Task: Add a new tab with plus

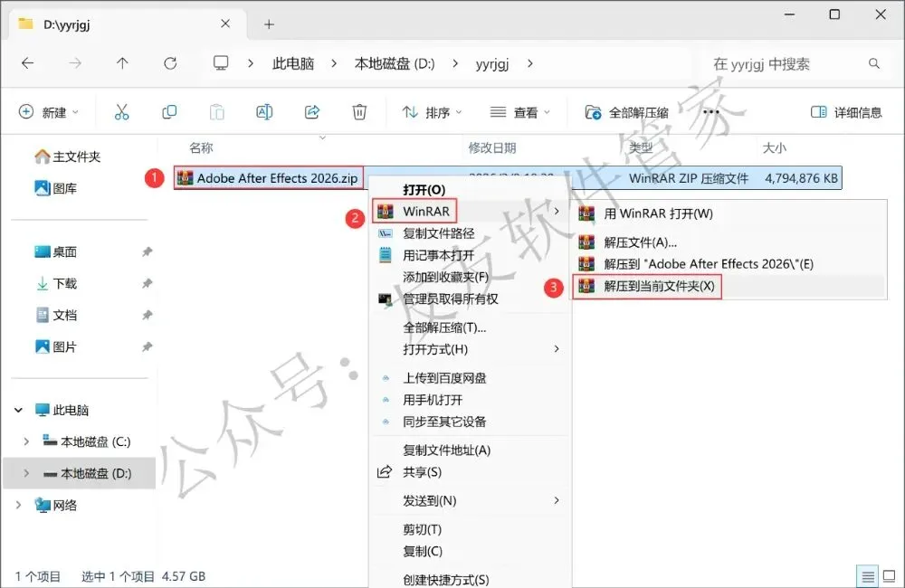Action: click(x=269, y=24)
